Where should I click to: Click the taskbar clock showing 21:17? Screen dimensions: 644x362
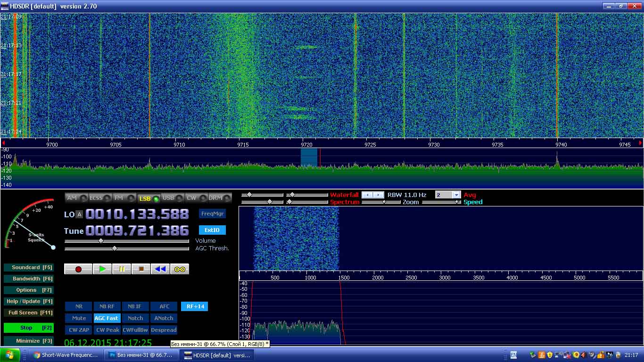[631, 355]
